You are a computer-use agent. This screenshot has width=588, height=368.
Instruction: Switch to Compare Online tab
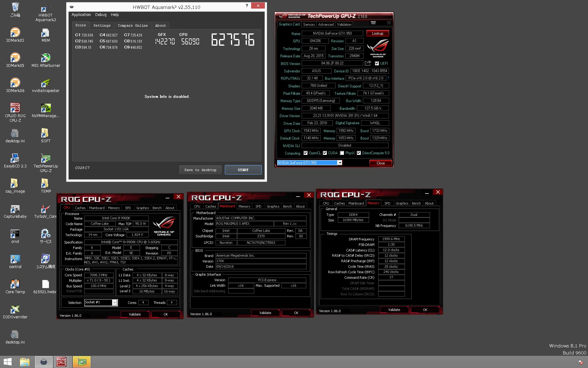(x=133, y=25)
